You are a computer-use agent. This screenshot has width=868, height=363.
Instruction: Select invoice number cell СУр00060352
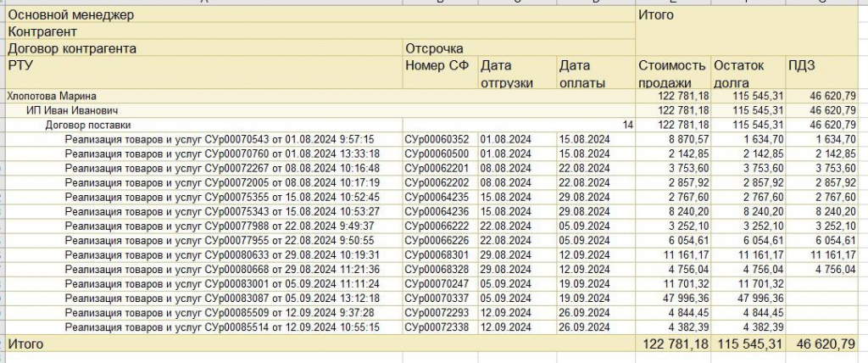tap(437, 139)
